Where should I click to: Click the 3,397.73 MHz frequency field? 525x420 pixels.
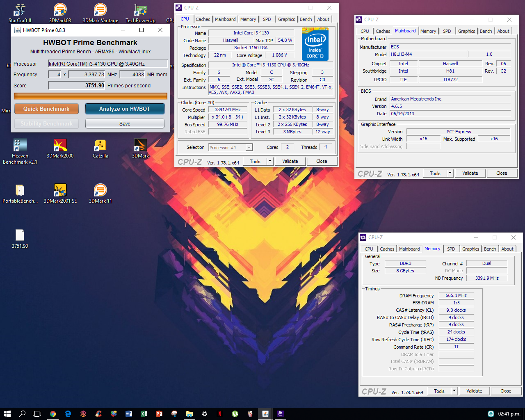tap(87, 74)
